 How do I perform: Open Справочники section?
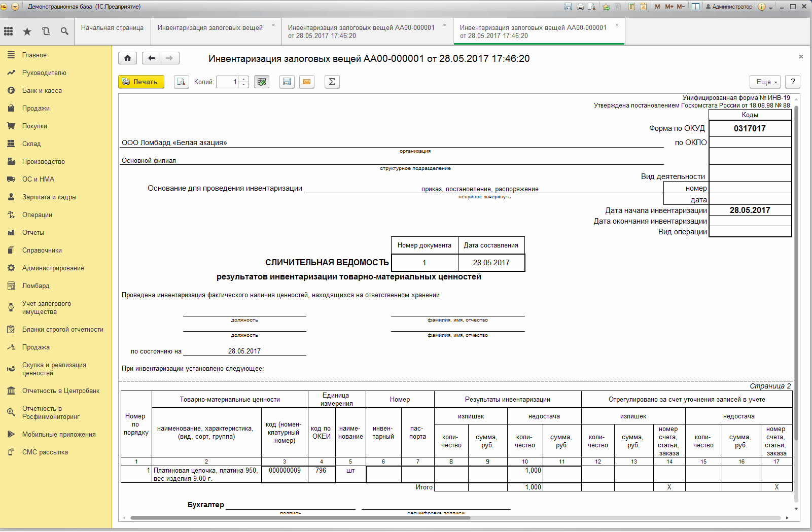tap(56, 250)
